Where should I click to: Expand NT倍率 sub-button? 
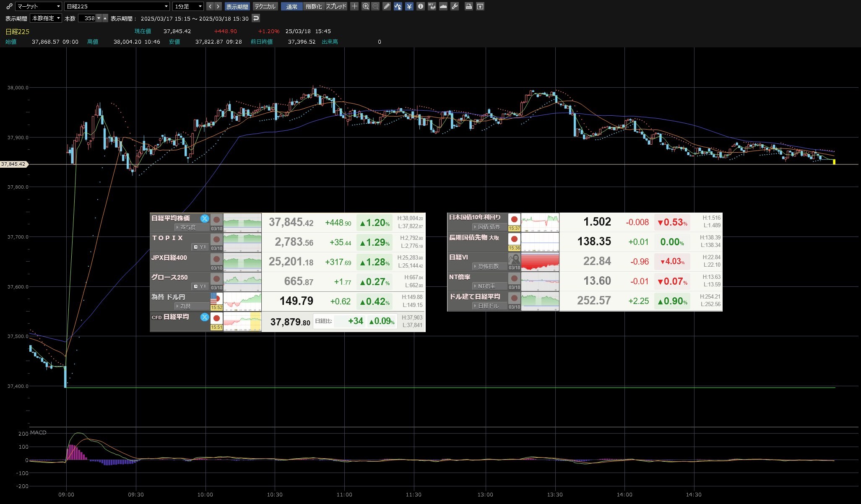[x=489, y=286]
